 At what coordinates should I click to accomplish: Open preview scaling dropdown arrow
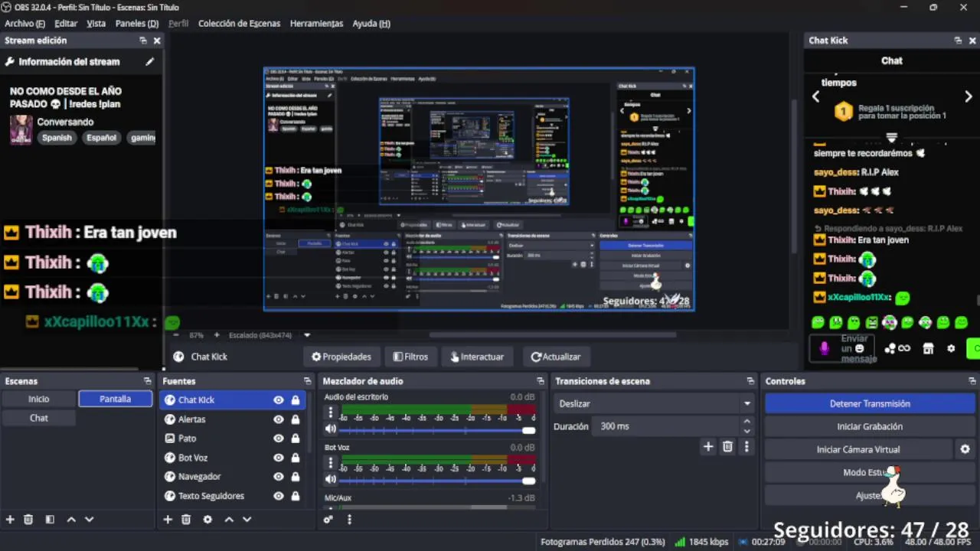307,335
